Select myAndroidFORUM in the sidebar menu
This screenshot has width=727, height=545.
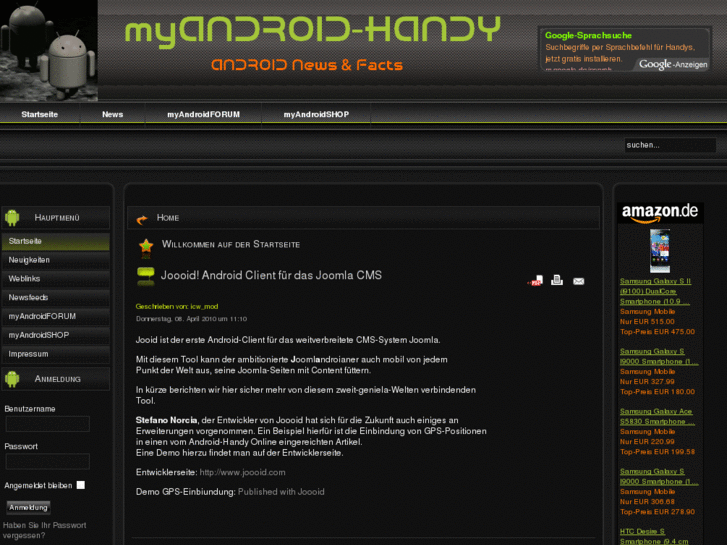pos(56,316)
